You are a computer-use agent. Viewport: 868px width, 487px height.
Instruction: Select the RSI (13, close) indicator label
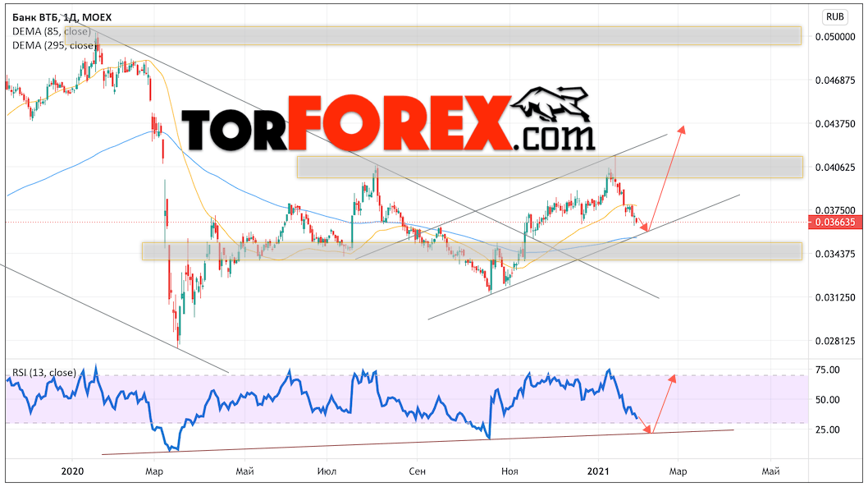44,373
